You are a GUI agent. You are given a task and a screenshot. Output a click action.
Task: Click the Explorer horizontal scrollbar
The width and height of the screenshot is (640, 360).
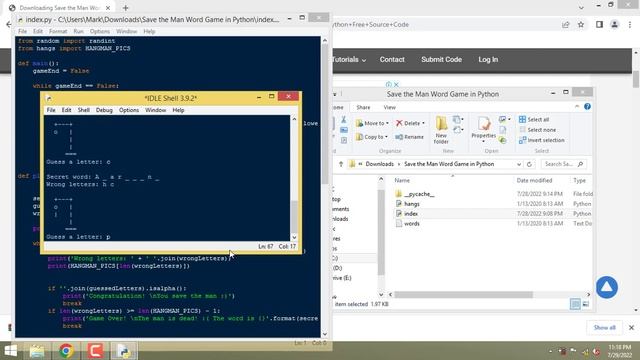pyautogui.click(x=463, y=294)
